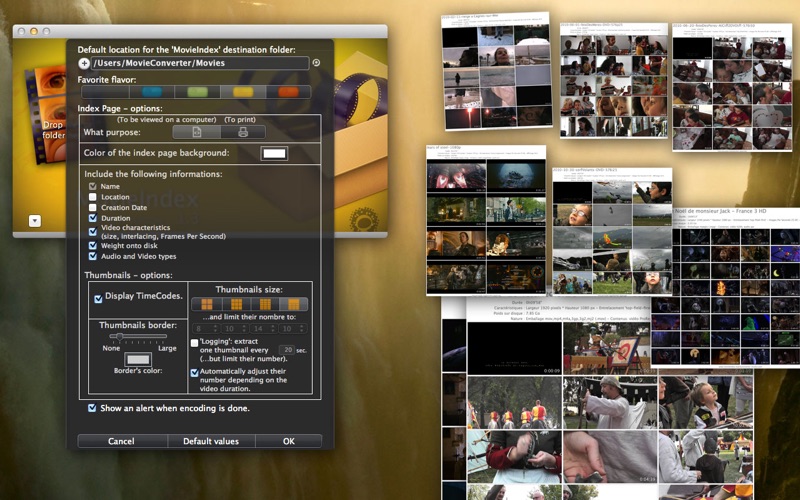Open the top-left snow scene index sheet thumbnail
The height and width of the screenshot is (500, 800).
click(x=496, y=70)
